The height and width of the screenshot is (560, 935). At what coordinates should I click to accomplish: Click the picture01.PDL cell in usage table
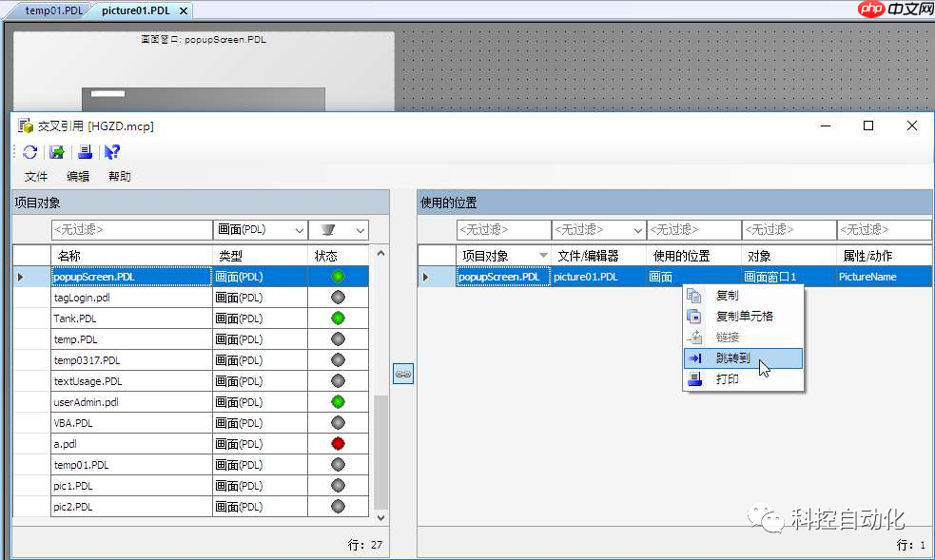(598, 277)
